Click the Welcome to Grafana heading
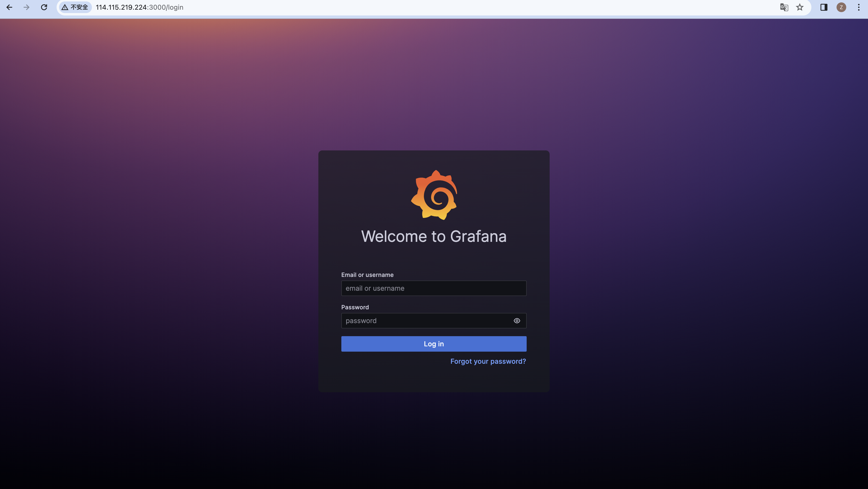Viewport: 868px width, 489px height. [x=434, y=236]
